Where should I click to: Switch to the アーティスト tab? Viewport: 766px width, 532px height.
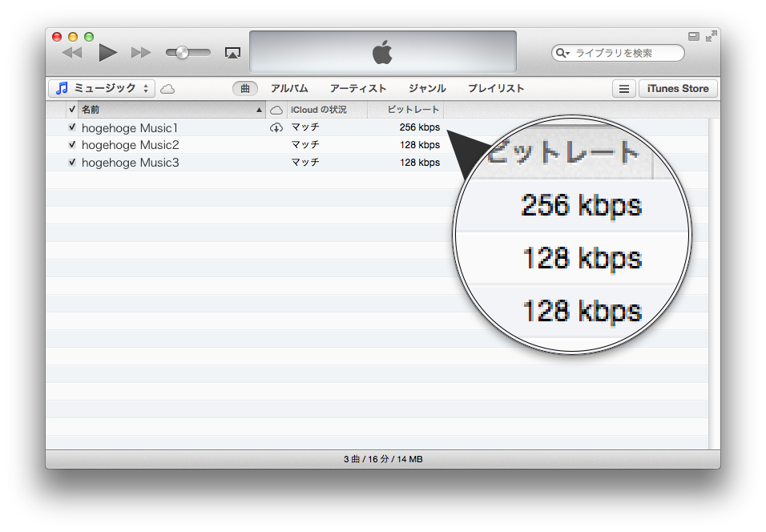(x=358, y=88)
